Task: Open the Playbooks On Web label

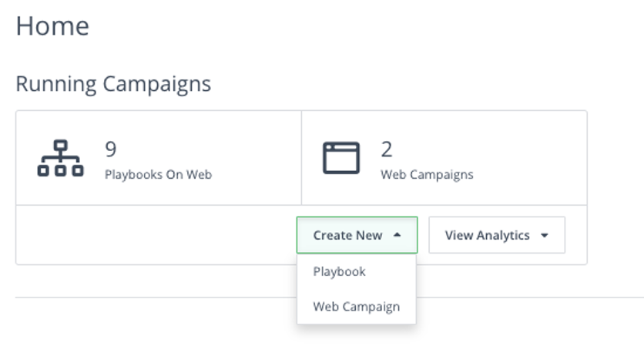Action: tap(158, 175)
